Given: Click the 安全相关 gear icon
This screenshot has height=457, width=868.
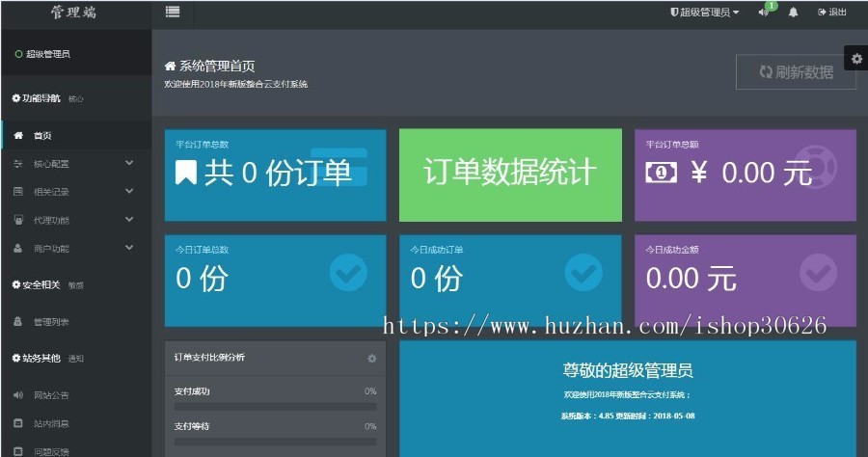Looking at the screenshot, I should click(x=16, y=285).
